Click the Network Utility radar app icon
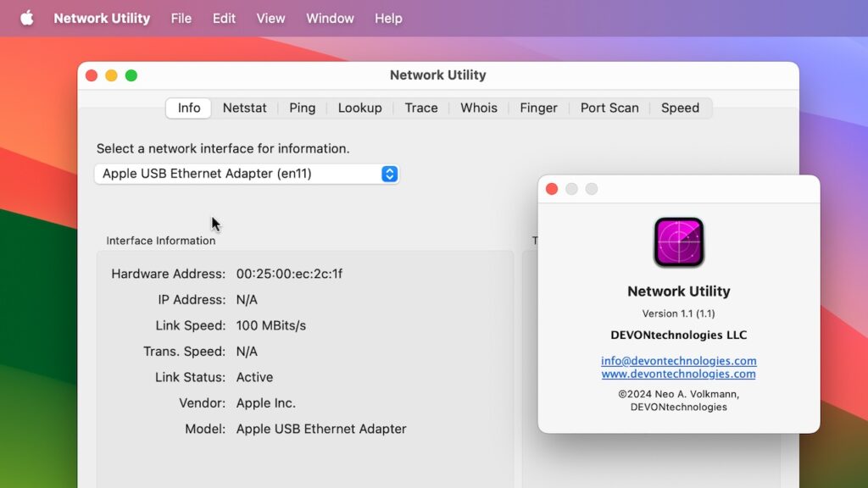The height and width of the screenshot is (488, 868). tap(679, 241)
